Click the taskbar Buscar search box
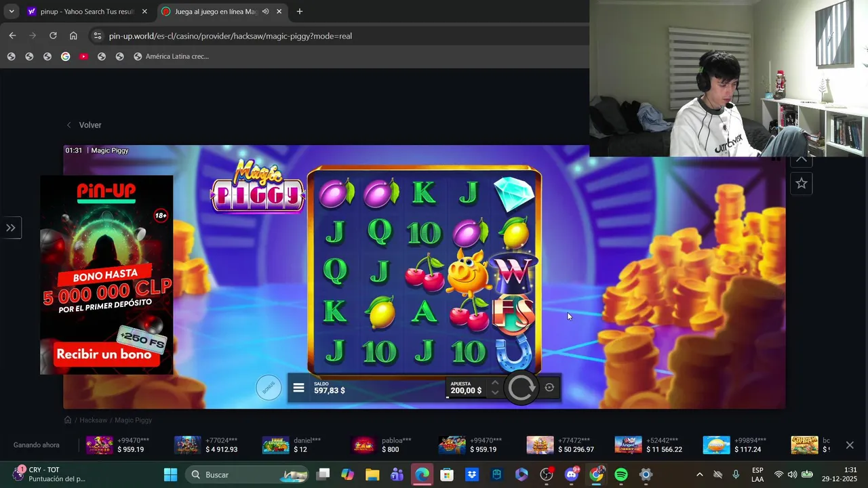 tap(248, 474)
